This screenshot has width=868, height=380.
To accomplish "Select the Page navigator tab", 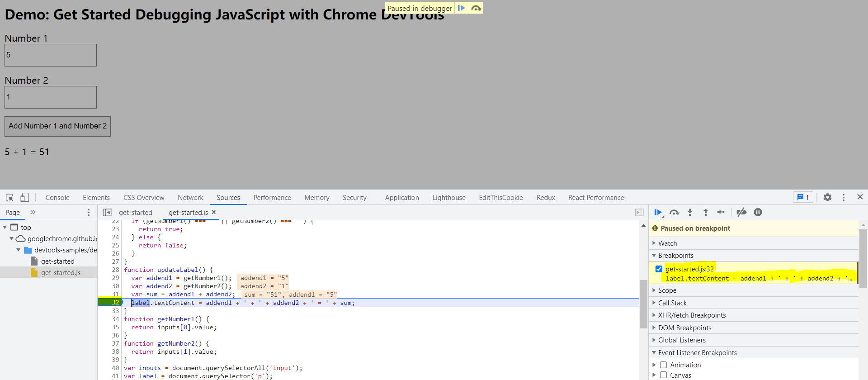I will 13,213.
